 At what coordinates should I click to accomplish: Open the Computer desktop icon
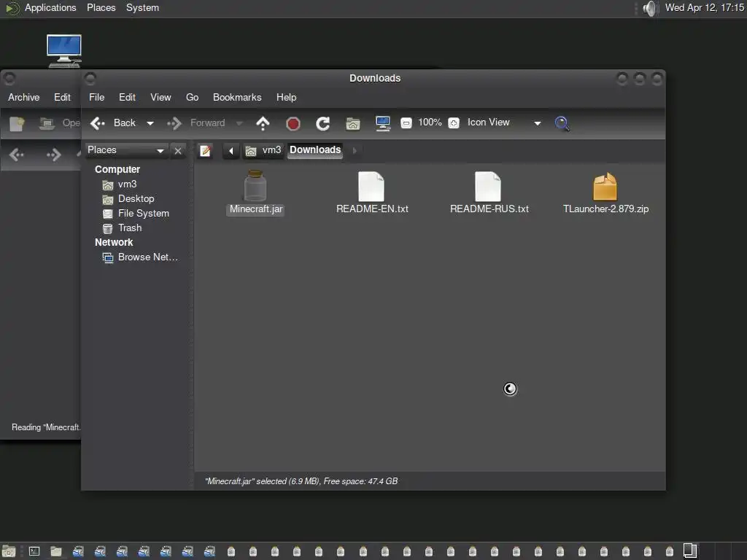pos(64,50)
